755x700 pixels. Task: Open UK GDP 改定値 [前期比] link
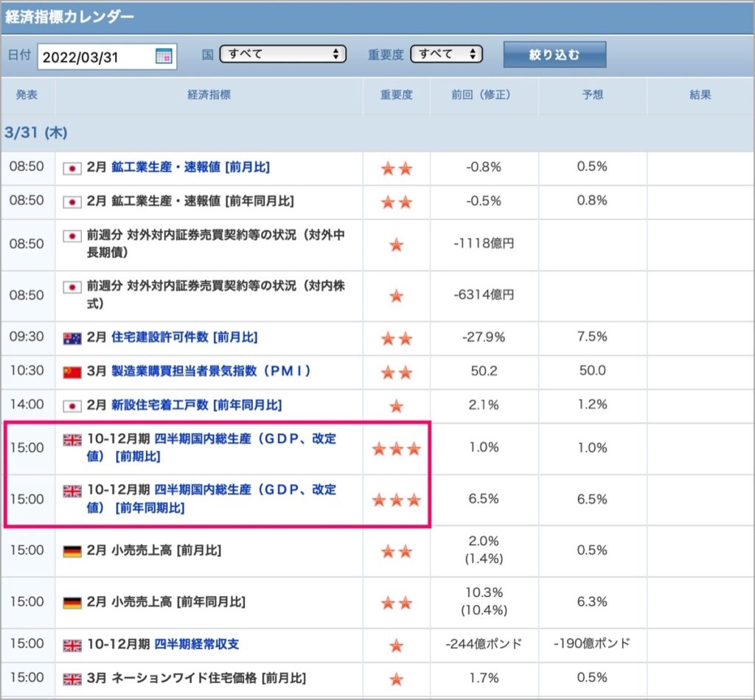click(212, 447)
